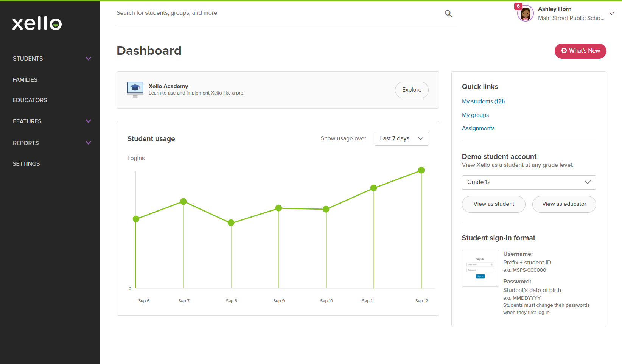Screen dimensions: 622x364
Task: Click Explore for Xello Academy
Action: (x=412, y=90)
